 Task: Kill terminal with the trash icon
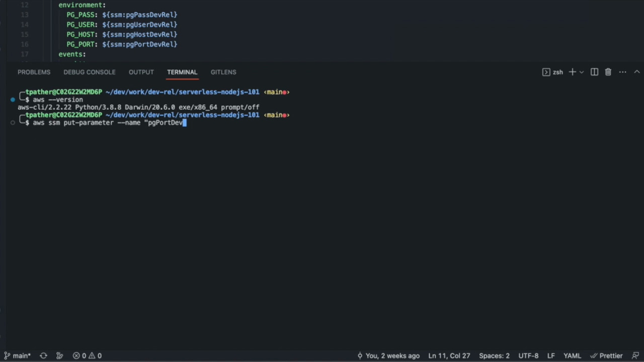tap(608, 72)
